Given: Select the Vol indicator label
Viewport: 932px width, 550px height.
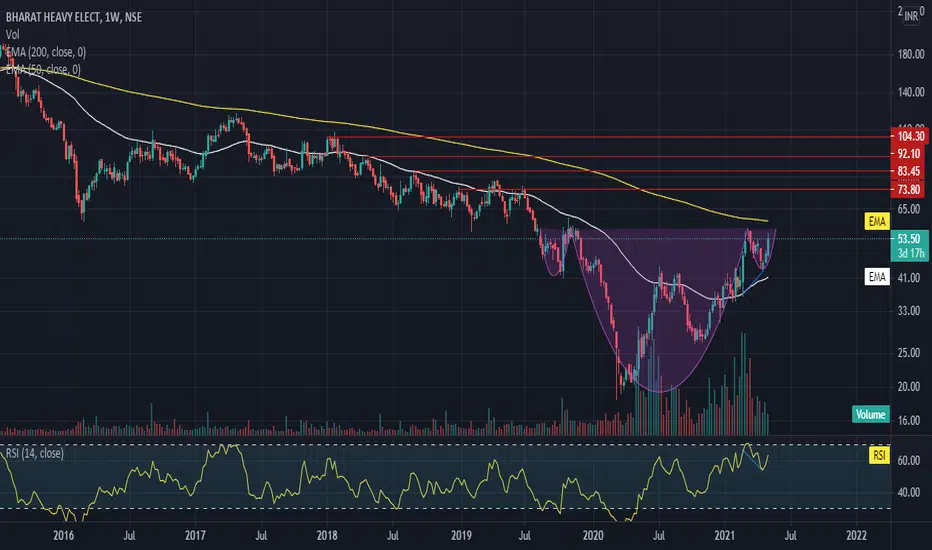Looking at the screenshot, I should pos(12,34).
